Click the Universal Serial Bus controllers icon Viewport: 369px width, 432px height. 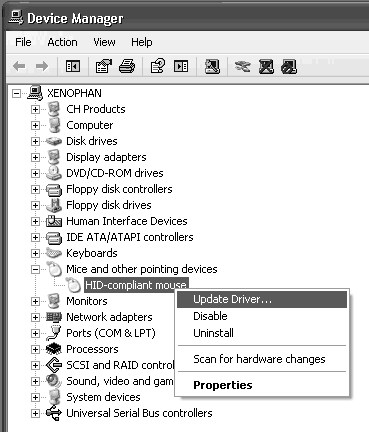click(x=54, y=413)
